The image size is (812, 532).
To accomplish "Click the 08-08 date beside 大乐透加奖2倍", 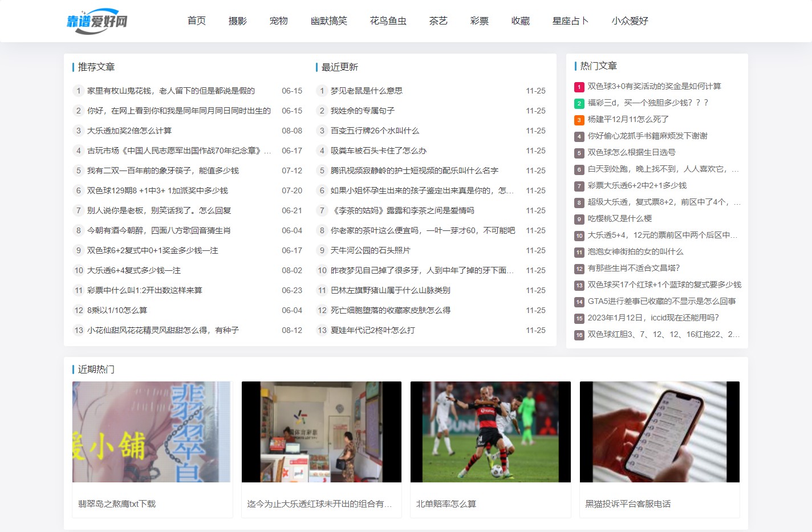I will [x=292, y=131].
